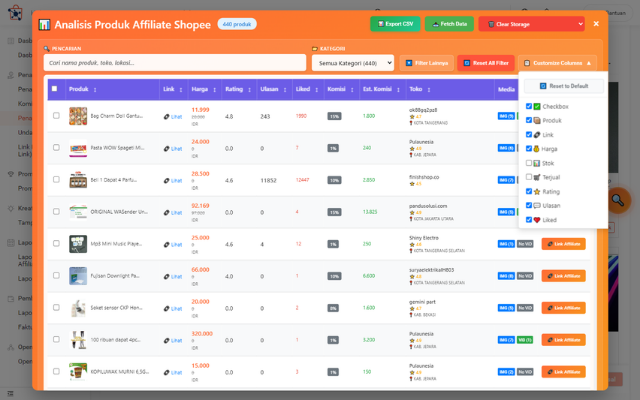Click the 15% commission badge in WASender row
640x400 pixels.
[x=334, y=212]
